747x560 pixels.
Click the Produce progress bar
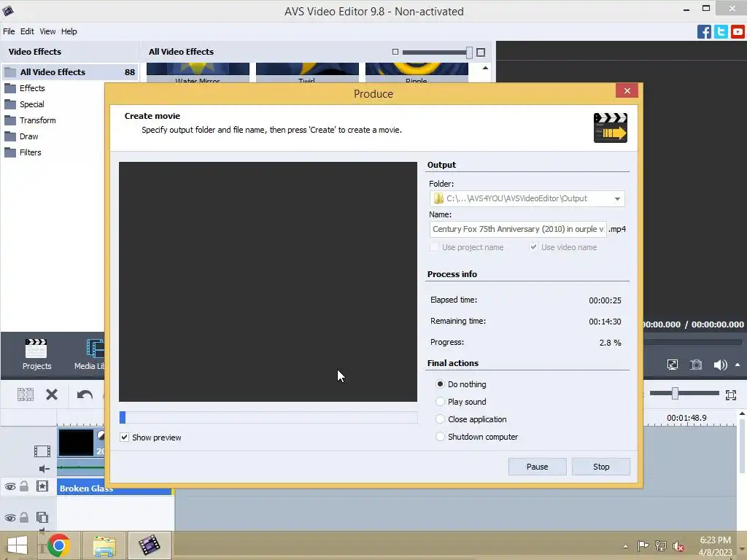tap(268, 418)
